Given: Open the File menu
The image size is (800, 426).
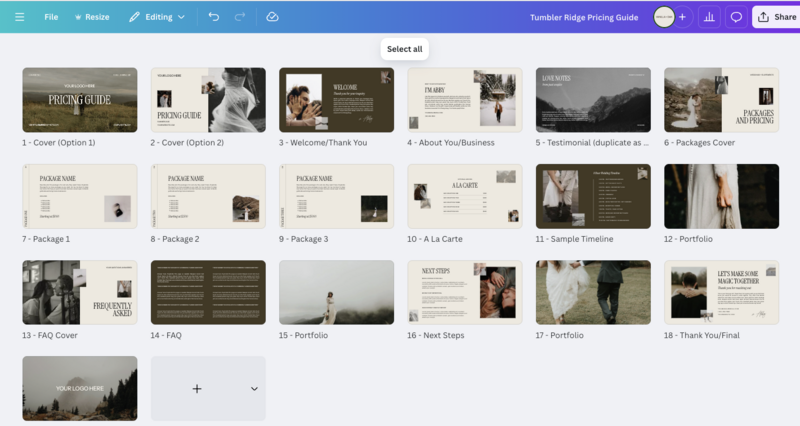Looking at the screenshot, I should pyautogui.click(x=51, y=17).
